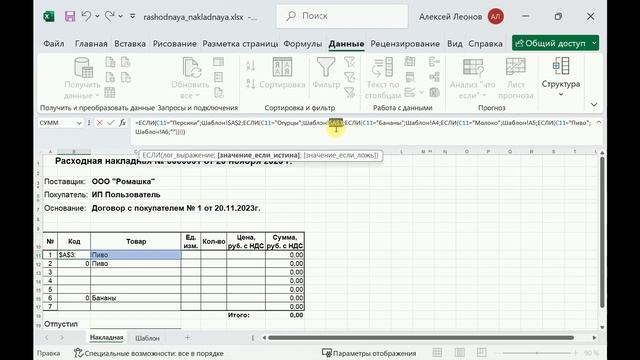Screen dimensions: 640x360
Task: Click значение_если_ложь in formula tooltip
Action: (341, 155)
